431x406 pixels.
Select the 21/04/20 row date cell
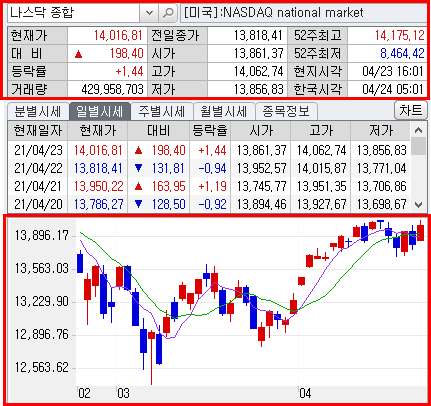(38, 204)
